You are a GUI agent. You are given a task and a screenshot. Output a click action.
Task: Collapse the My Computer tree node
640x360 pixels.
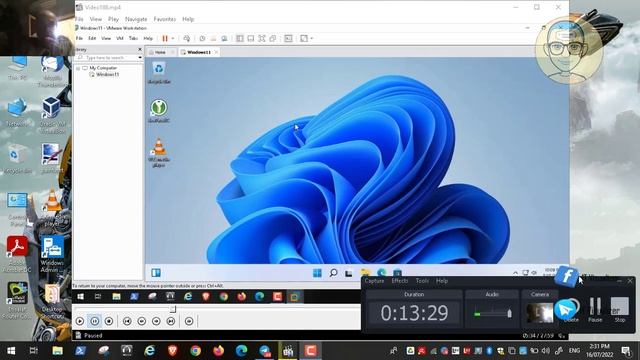point(78,68)
